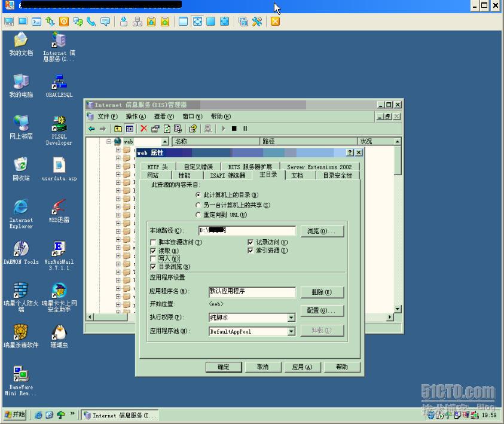Select the 重定向到 URL radio option
Screen dimensions: 504x424
pos(198,215)
